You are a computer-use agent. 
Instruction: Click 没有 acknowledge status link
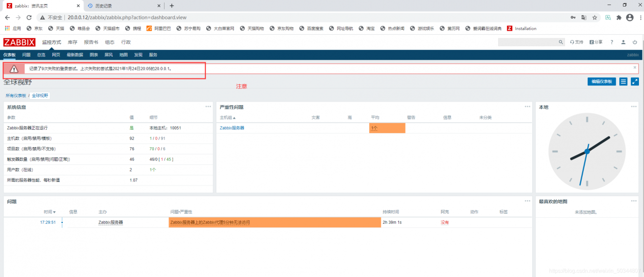445,222
